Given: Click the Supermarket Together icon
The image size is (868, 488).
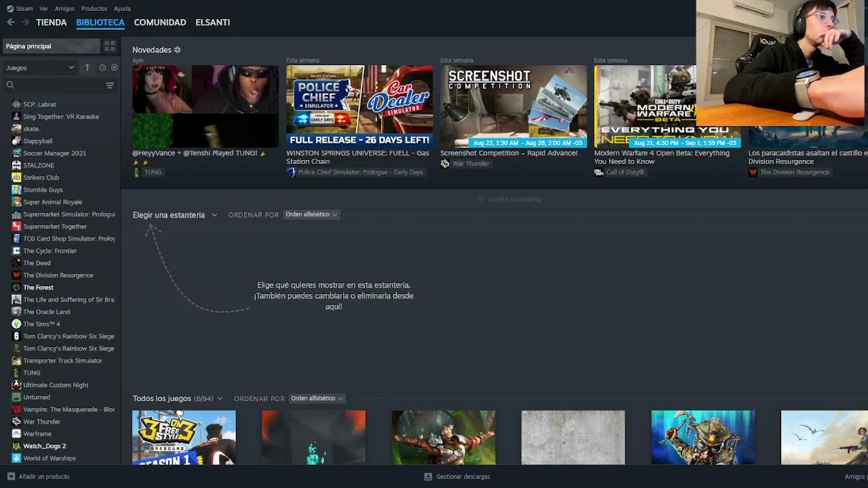Looking at the screenshot, I should 16,226.
